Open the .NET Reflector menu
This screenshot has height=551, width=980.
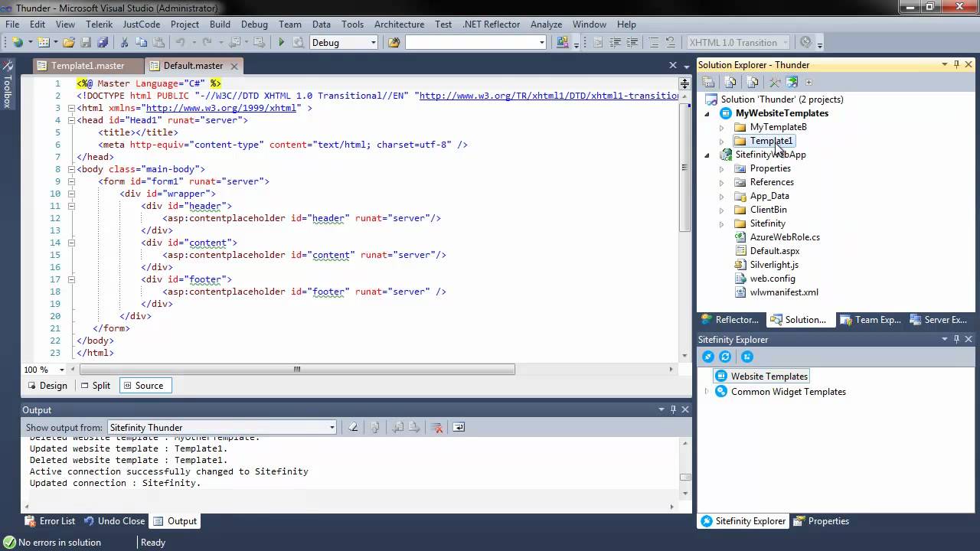click(492, 24)
